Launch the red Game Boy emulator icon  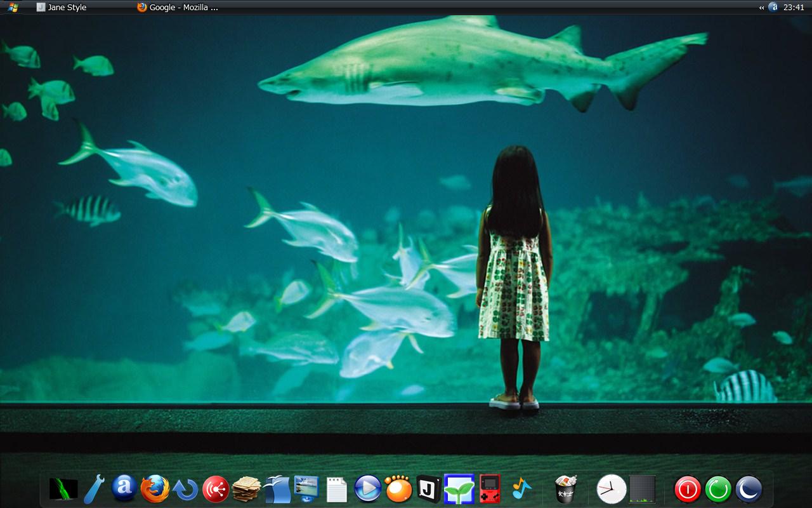[x=489, y=489]
